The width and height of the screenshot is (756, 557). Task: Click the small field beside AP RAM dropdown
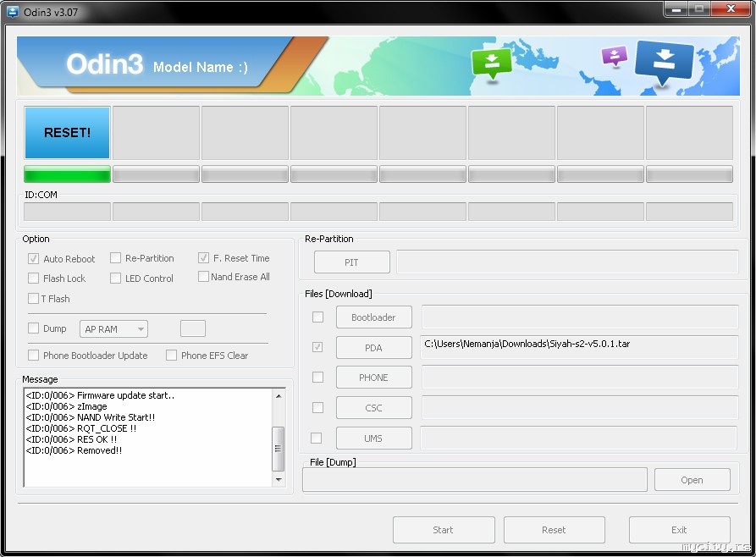[x=193, y=328]
